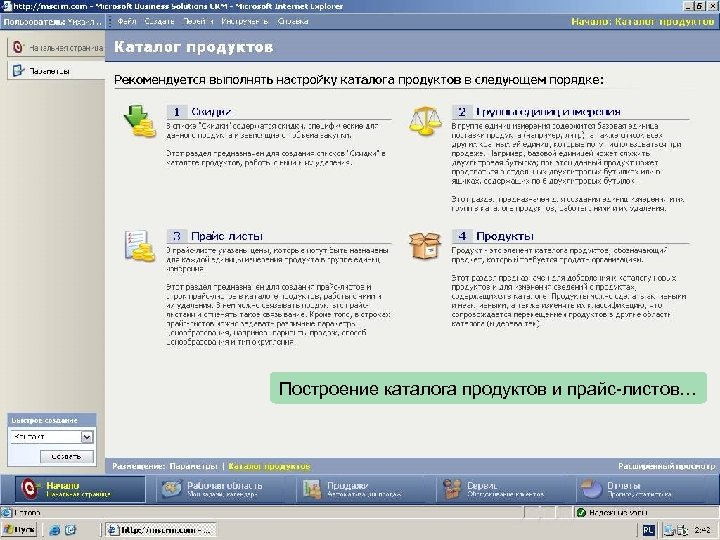Open the Скидки green arrow coins icon
Image resolution: width=720 pixels, height=540 pixels.
(140, 121)
